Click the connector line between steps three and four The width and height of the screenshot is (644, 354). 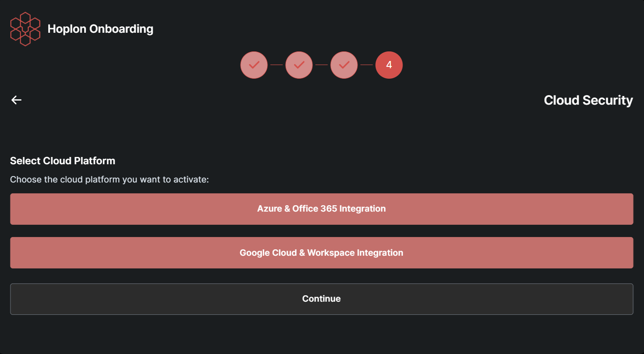coord(367,65)
